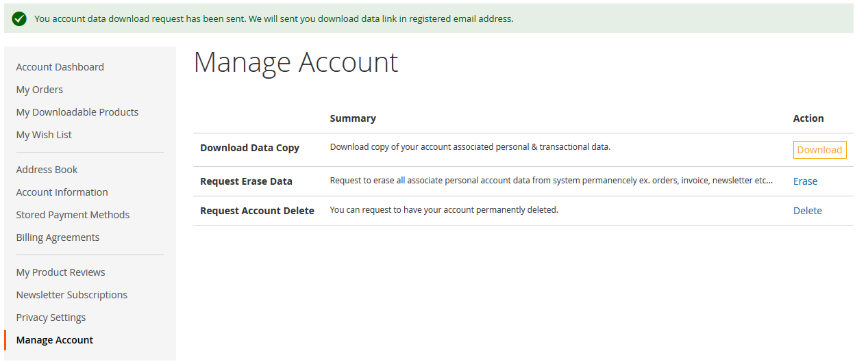
Task: Go to Newsletter Subscriptions
Action: [x=72, y=295]
